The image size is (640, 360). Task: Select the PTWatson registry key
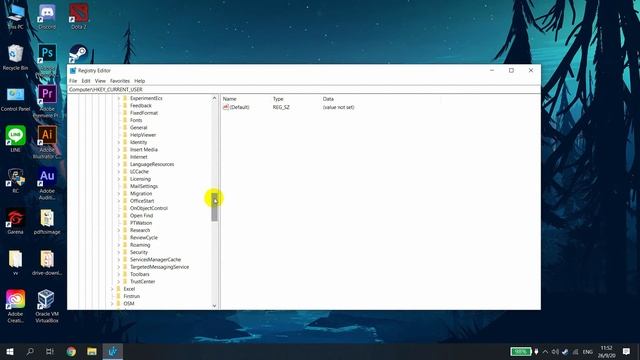point(141,223)
